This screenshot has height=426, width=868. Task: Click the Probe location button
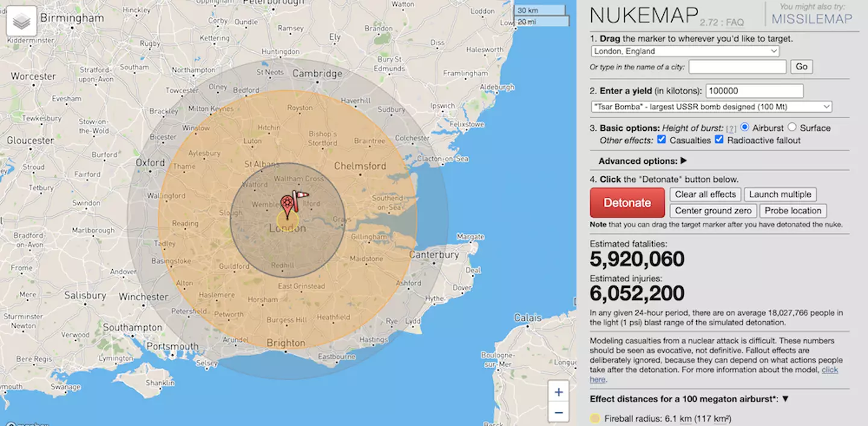click(793, 211)
